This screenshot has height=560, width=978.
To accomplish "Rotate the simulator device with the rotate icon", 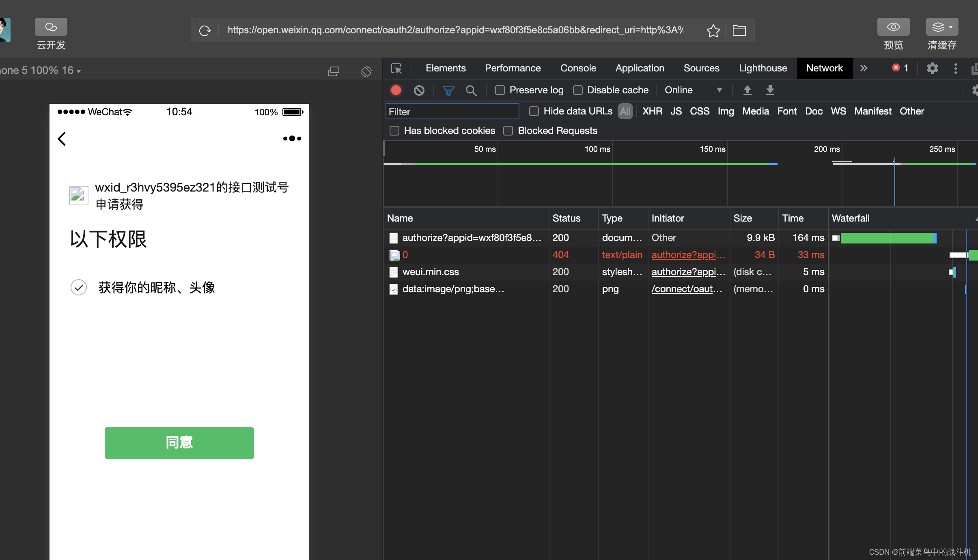I will [x=366, y=71].
